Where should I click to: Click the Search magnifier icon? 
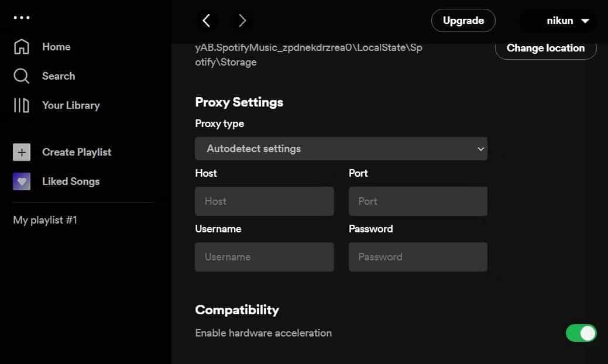[x=22, y=76]
